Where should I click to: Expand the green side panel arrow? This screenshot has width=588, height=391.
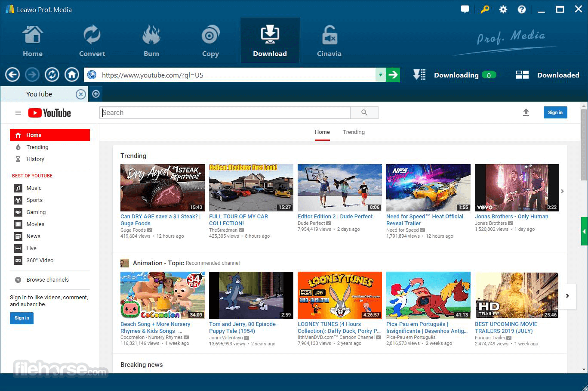pos(584,232)
